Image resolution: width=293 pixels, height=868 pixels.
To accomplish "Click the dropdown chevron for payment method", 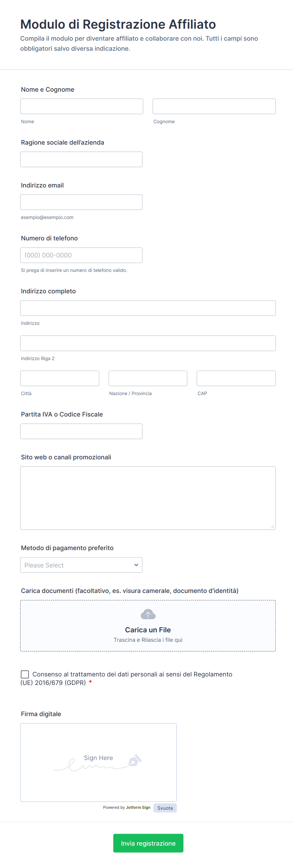I will tap(136, 565).
